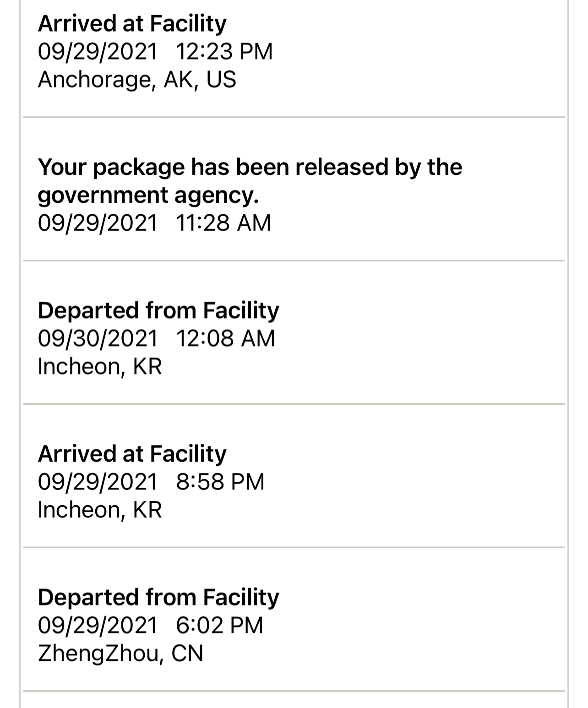Tap the 12:08 AM departure time

(225, 338)
